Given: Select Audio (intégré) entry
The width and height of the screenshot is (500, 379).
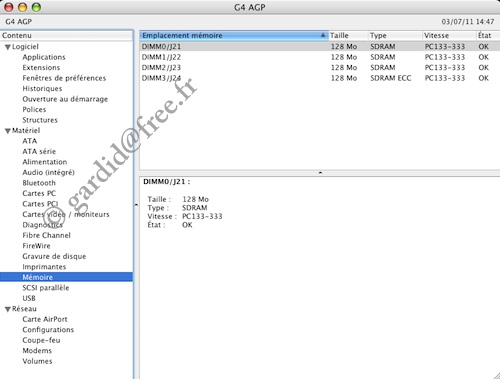Looking at the screenshot, I should [48, 172].
